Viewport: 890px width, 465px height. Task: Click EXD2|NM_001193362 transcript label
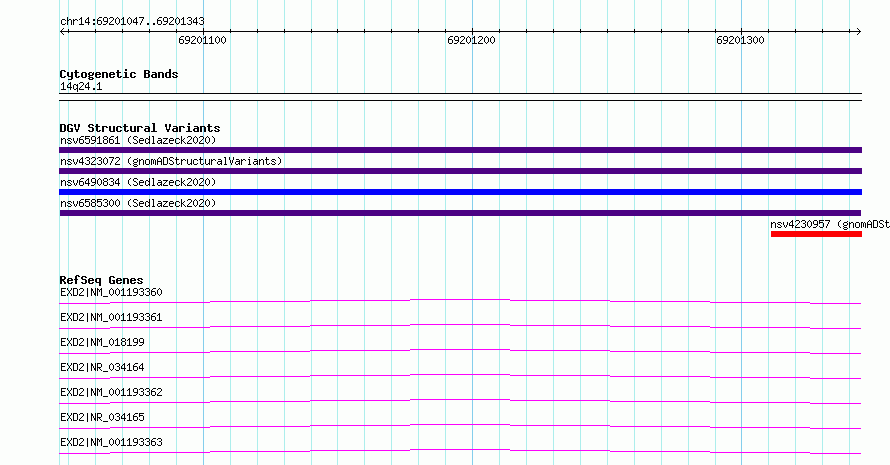coord(111,392)
